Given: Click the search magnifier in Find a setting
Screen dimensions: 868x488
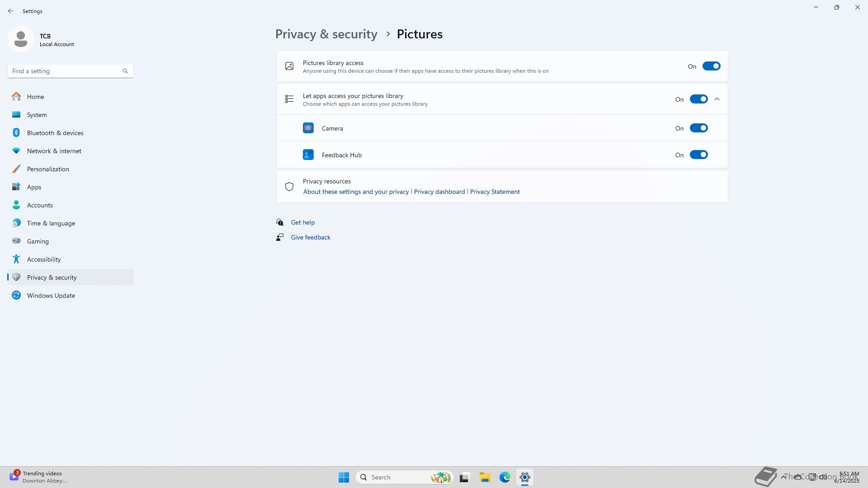Looking at the screenshot, I should (x=125, y=71).
